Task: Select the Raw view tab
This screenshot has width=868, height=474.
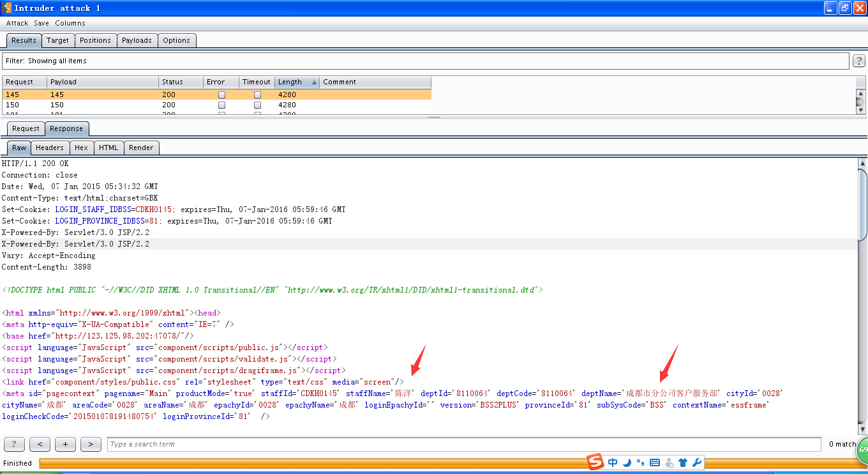Action: [x=19, y=148]
